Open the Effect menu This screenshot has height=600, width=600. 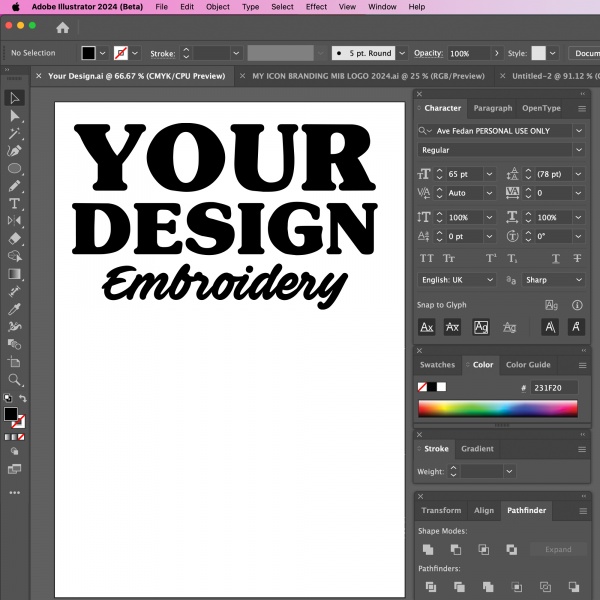pos(316,7)
